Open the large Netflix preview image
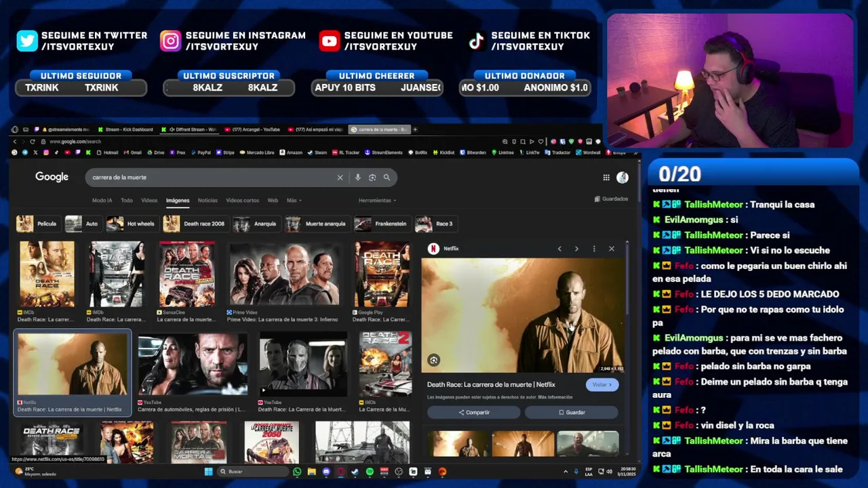868x488 pixels. pos(523,315)
